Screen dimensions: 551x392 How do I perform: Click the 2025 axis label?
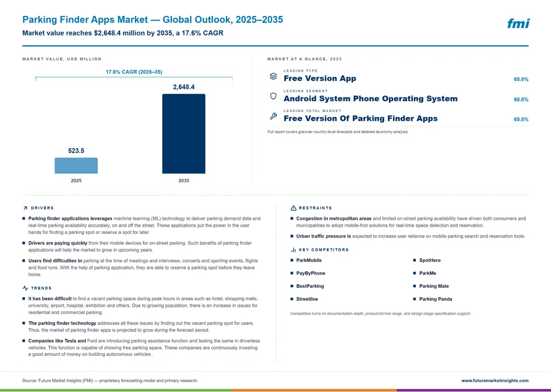(x=76, y=181)
